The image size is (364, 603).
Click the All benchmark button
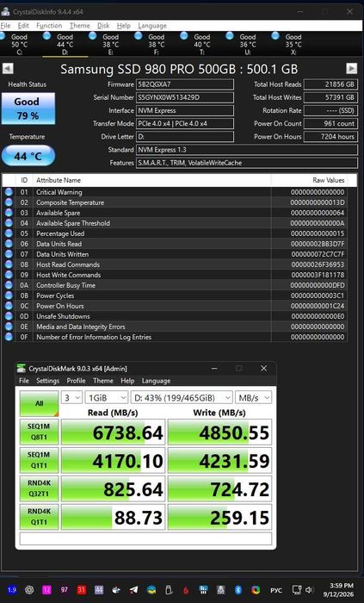click(40, 404)
